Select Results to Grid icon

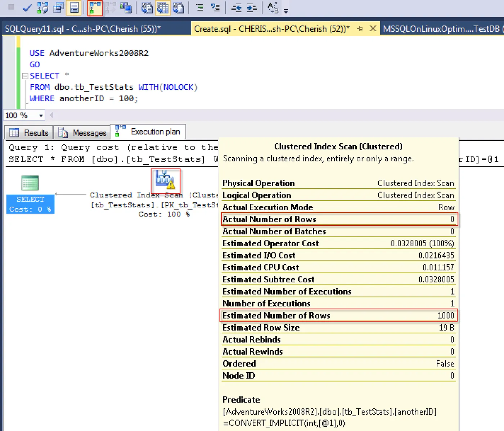163,8
